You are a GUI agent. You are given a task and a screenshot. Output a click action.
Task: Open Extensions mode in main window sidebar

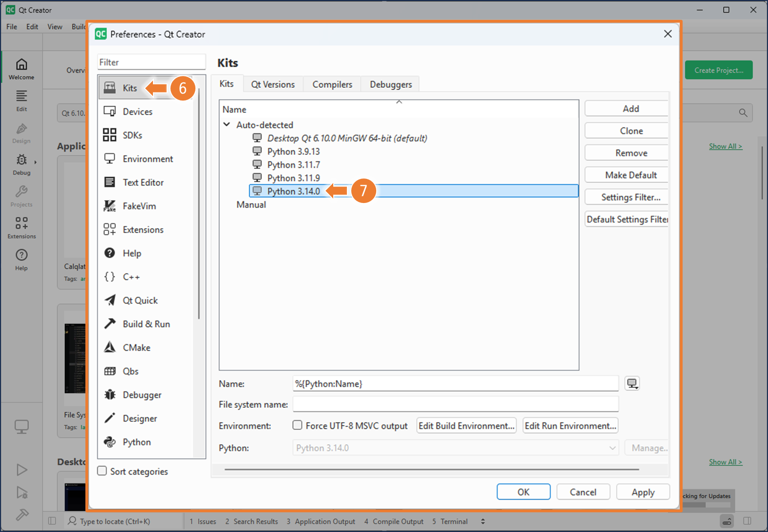coord(21,228)
